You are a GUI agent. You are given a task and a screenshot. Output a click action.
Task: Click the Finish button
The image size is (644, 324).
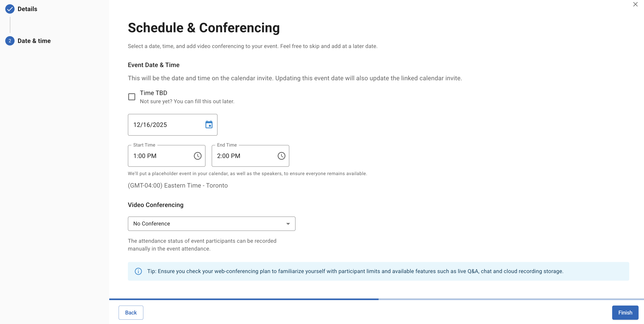(625, 313)
